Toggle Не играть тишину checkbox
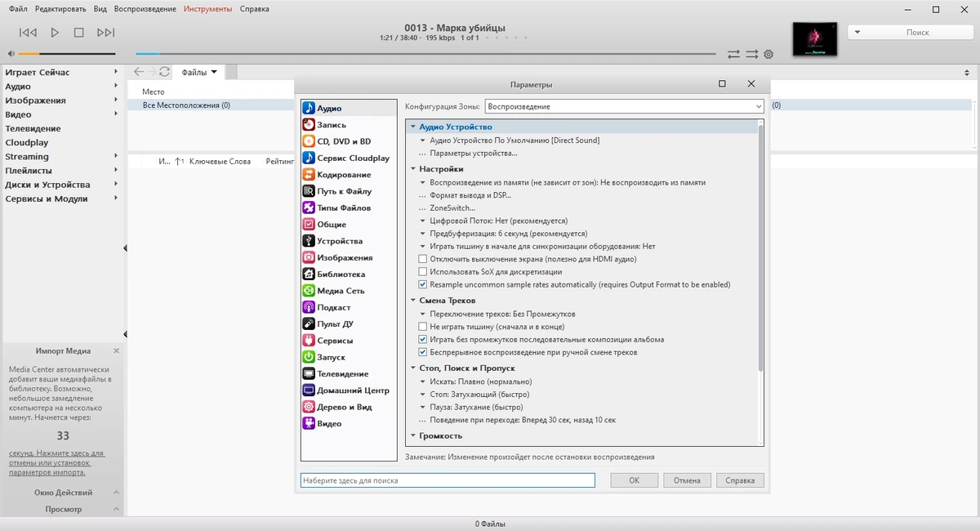The height and width of the screenshot is (531, 980). pos(422,327)
